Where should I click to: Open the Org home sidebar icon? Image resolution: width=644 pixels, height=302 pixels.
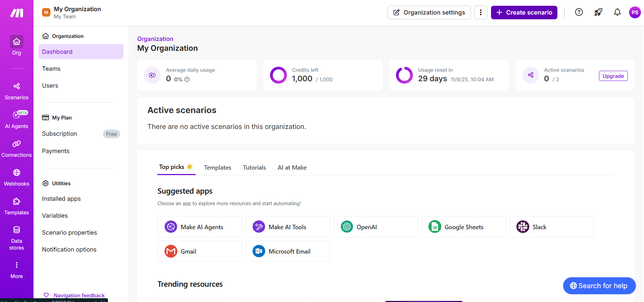(17, 42)
